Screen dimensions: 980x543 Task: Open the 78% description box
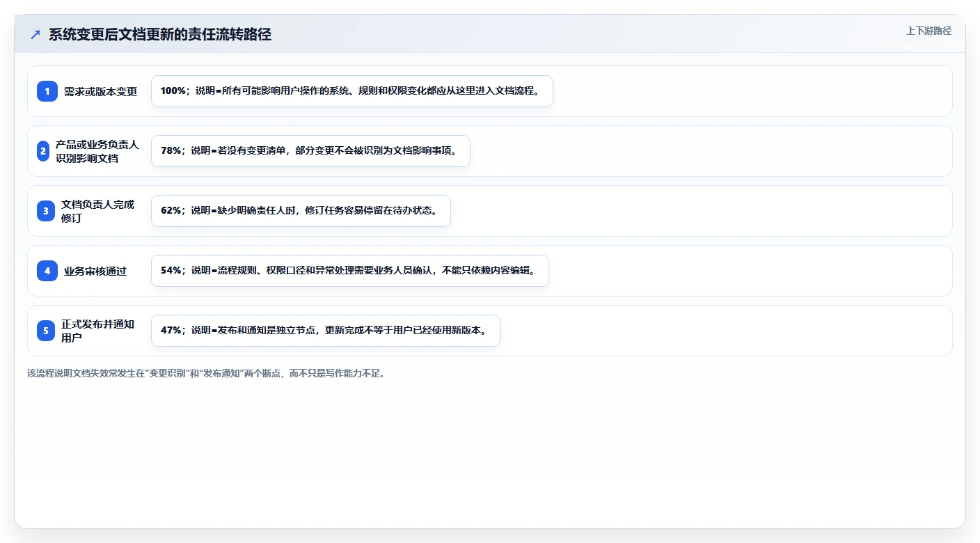click(x=310, y=151)
